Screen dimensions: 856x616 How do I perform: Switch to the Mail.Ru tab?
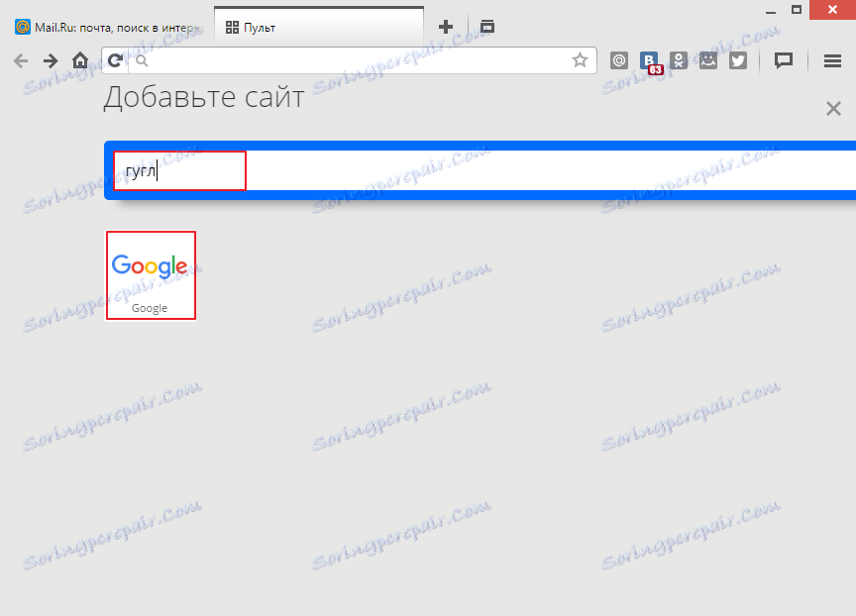[108, 28]
